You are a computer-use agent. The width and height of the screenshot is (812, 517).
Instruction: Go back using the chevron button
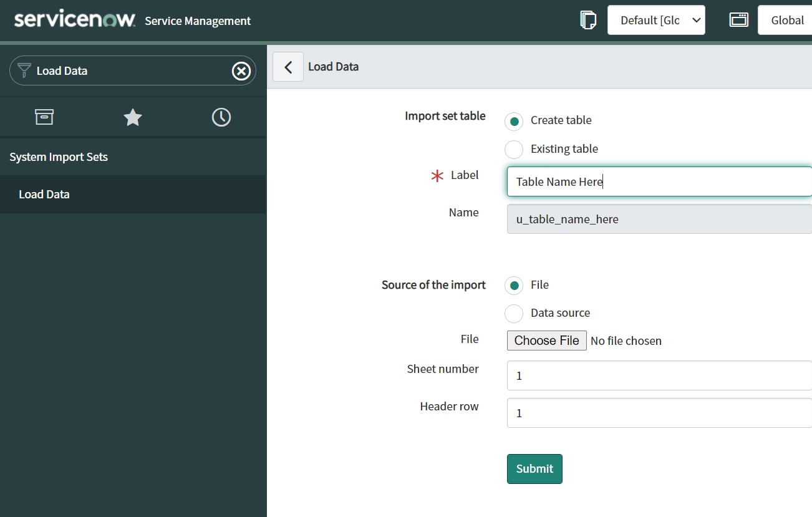pyautogui.click(x=288, y=67)
